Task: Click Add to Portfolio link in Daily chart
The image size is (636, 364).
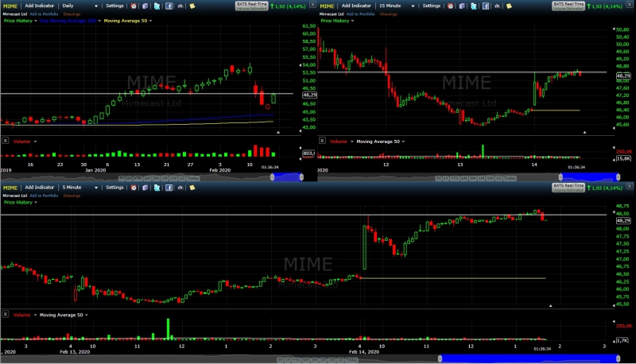Action: [44, 14]
